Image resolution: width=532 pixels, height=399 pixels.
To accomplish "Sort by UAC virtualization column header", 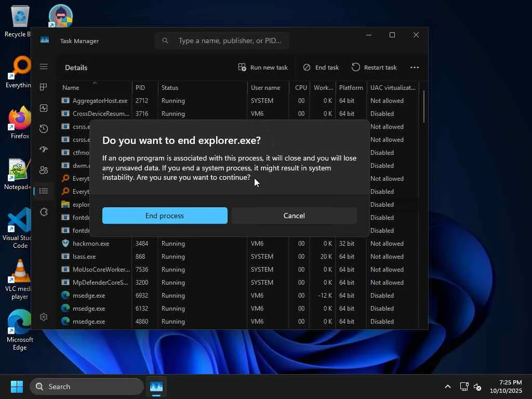I will point(393,87).
